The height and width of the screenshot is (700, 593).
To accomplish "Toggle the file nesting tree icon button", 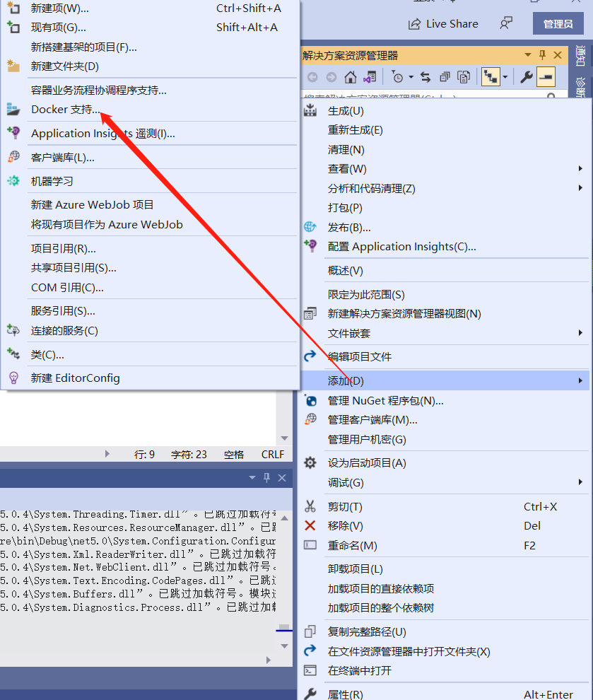I will 491,77.
